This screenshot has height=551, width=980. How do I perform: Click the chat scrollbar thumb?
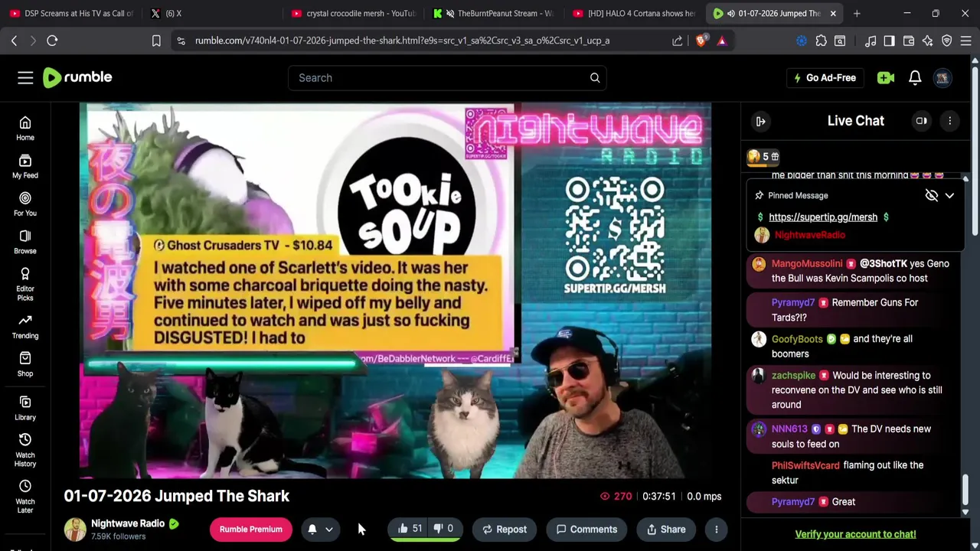965,490
